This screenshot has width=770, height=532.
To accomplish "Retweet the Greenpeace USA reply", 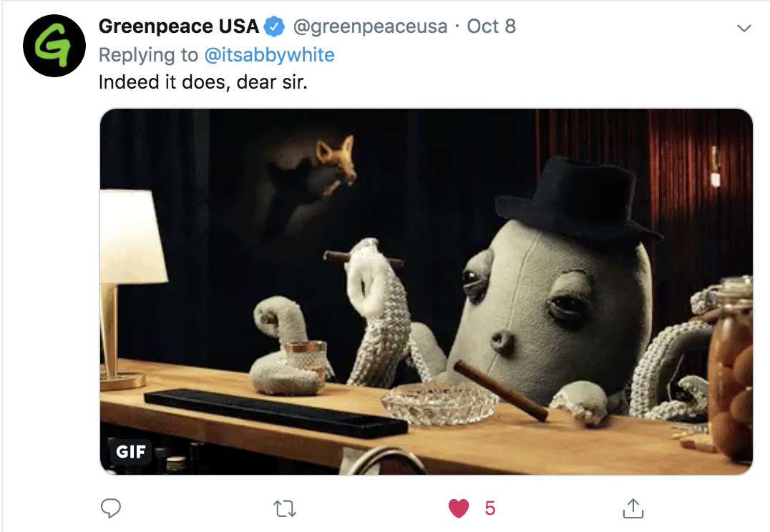I will (x=285, y=508).
